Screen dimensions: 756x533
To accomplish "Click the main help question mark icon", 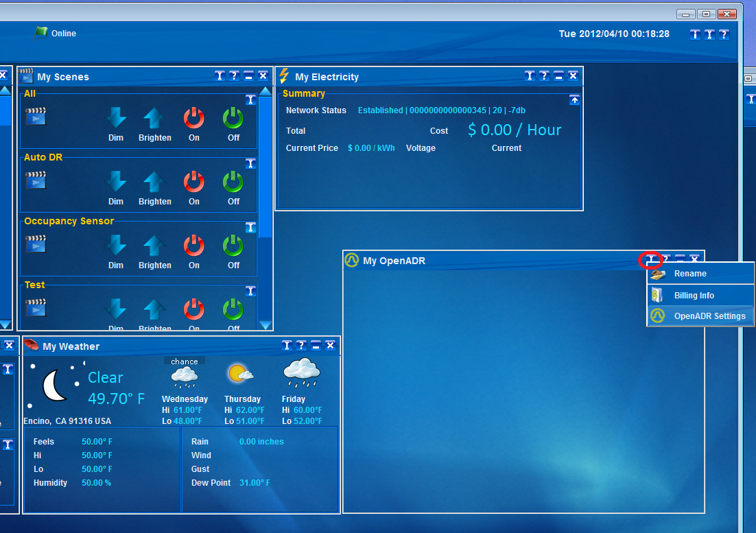I will [x=724, y=34].
